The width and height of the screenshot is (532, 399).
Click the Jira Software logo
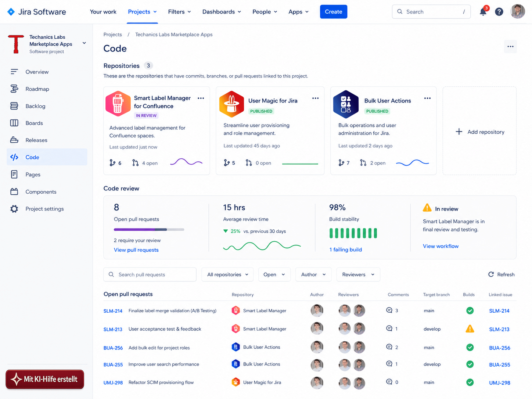pos(37,12)
